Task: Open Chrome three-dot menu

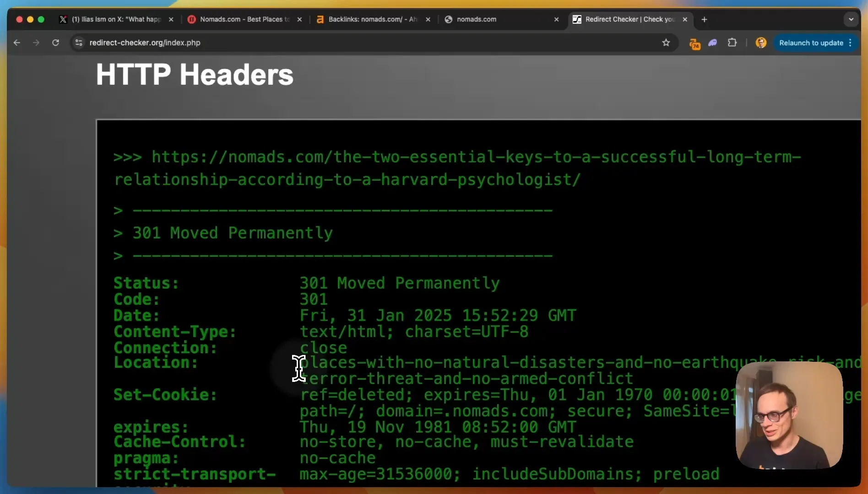Action: tap(850, 43)
